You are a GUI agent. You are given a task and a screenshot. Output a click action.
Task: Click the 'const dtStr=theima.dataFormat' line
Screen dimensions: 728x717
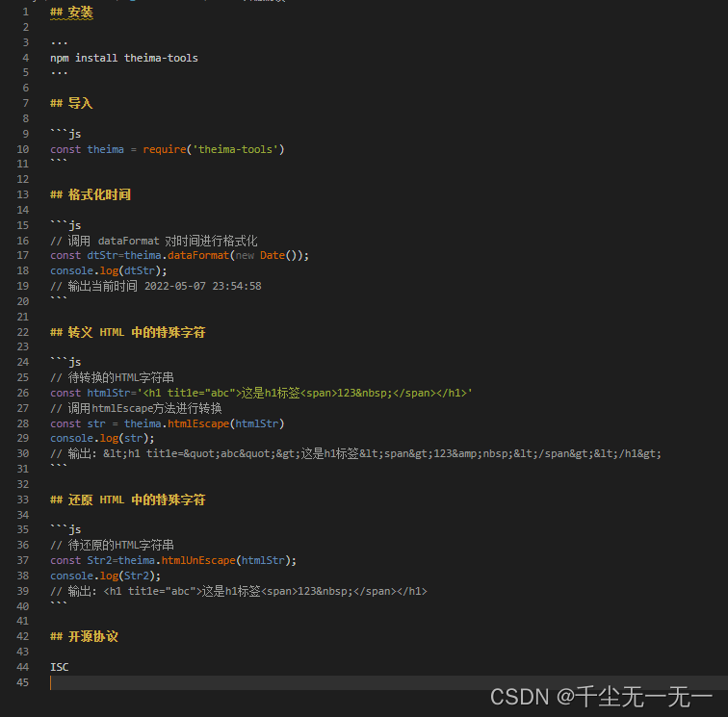pyautogui.click(x=179, y=255)
